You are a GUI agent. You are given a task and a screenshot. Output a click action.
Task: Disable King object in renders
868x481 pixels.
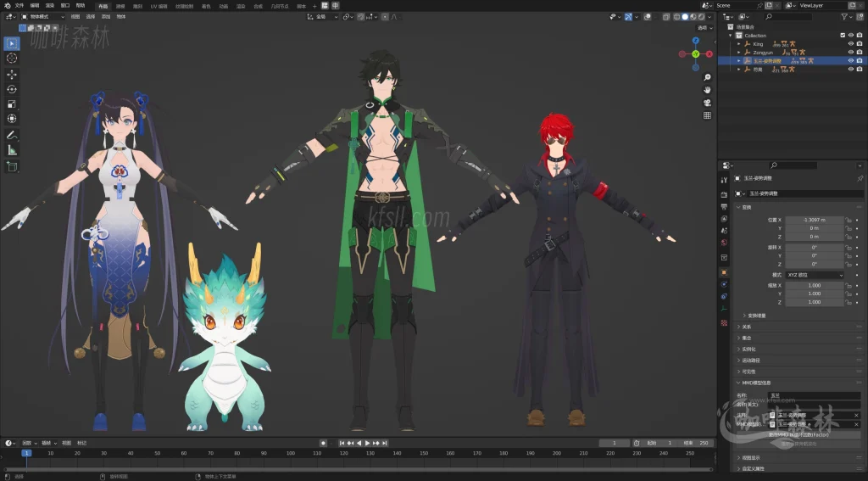860,44
